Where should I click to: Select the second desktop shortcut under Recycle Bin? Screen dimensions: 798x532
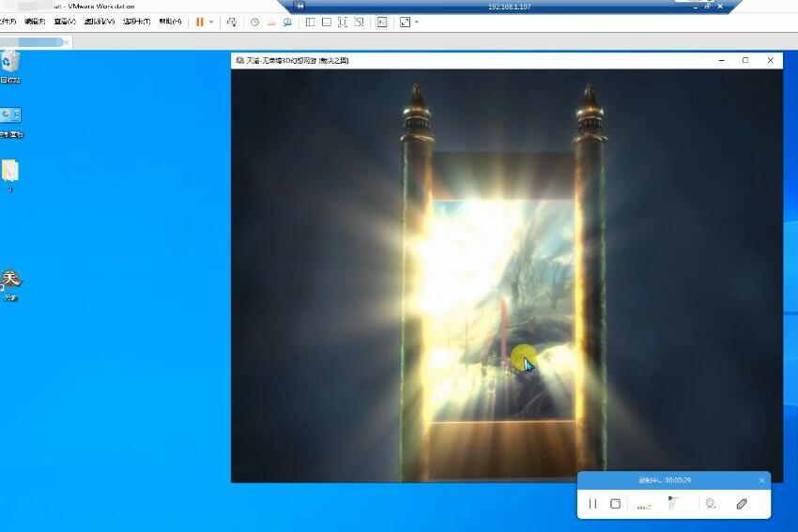point(10,123)
